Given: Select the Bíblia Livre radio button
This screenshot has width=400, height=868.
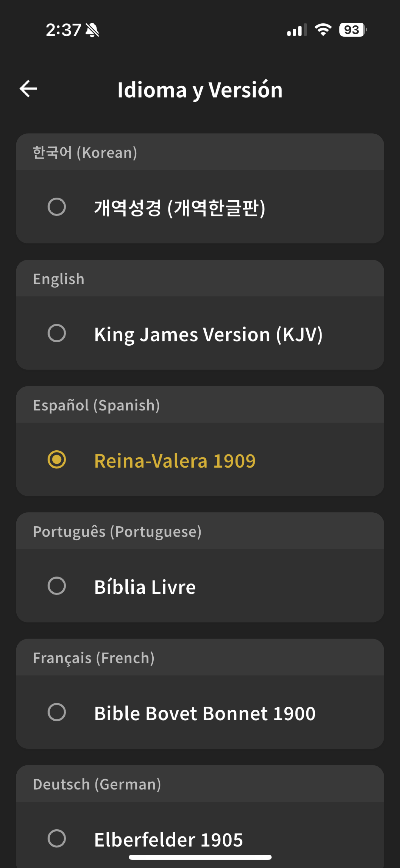Looking at the screenshot, I should [x=57, y=586].
